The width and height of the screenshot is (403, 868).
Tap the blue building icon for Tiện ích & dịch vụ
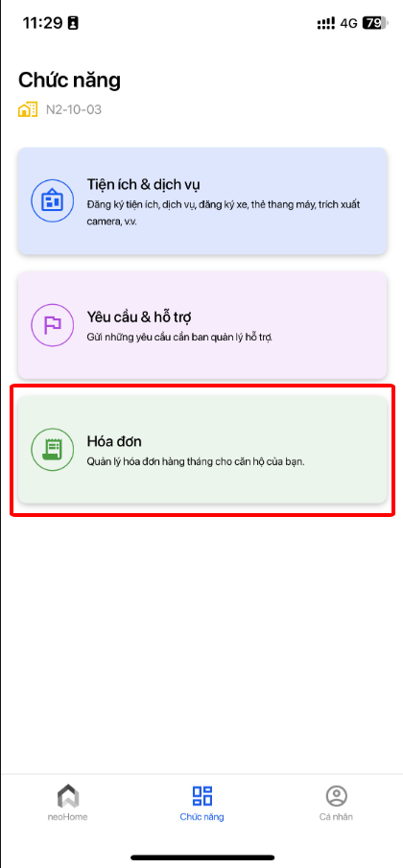[52, 201]
